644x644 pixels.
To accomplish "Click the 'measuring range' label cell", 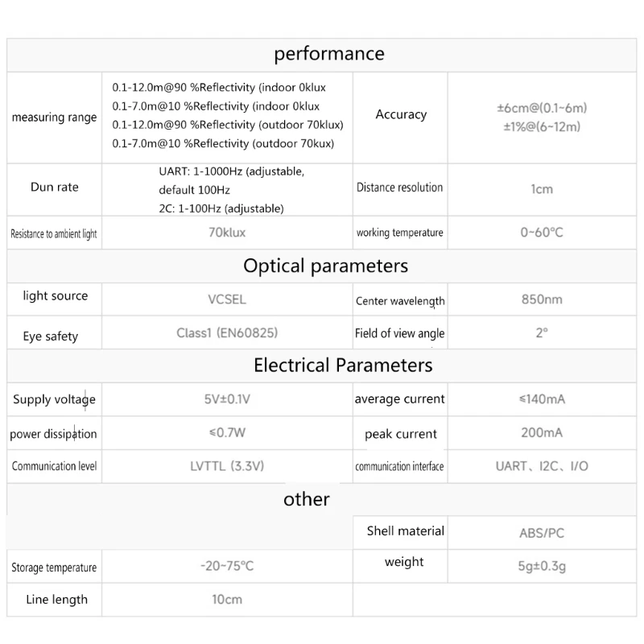I will pos(54,118).
